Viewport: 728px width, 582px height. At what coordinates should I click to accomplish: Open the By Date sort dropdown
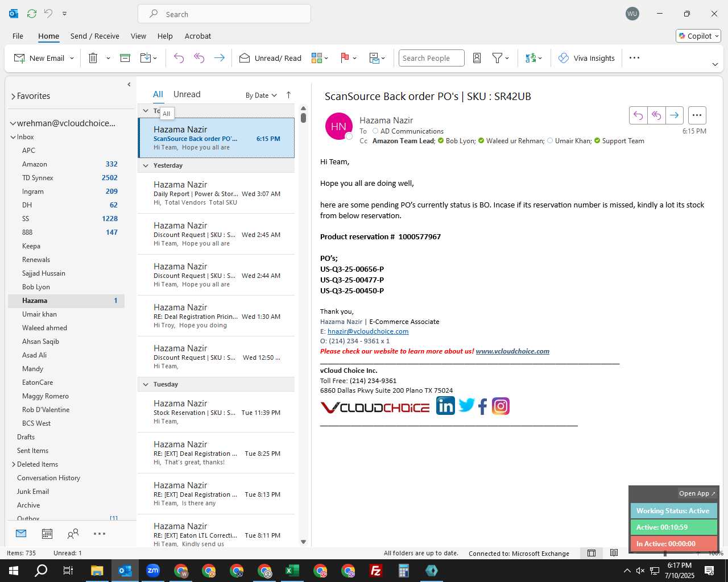[261, 95]
